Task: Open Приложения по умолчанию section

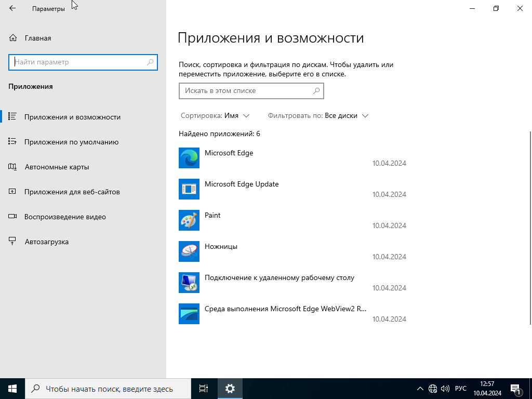Action: 71,142
